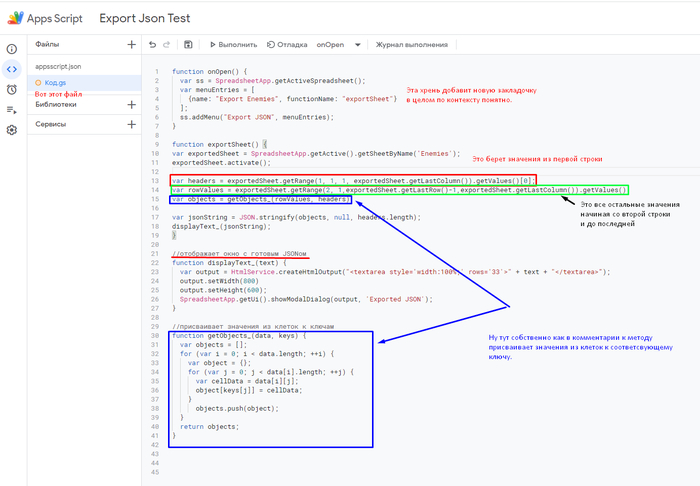The image size is (700, 486).
Task: Click Отладка to debug the script
Action: 286,45
